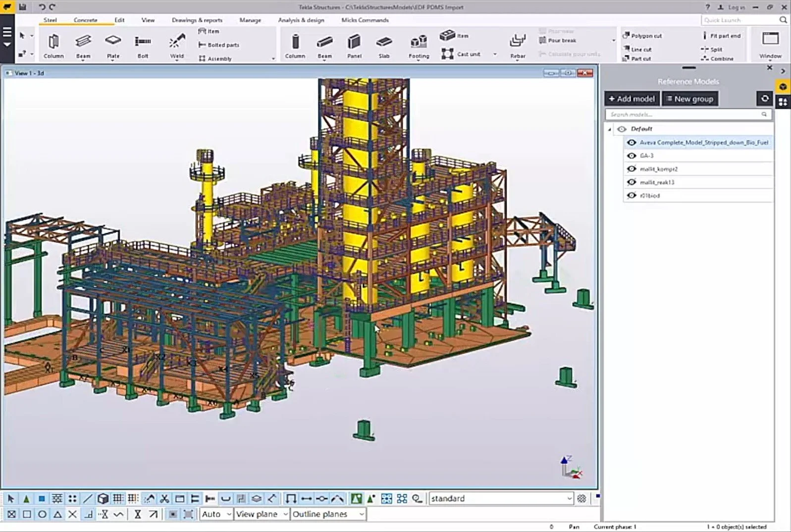Open the View ribbon tab
Viewport: 791px width, 532px height.
coord(148,20)
